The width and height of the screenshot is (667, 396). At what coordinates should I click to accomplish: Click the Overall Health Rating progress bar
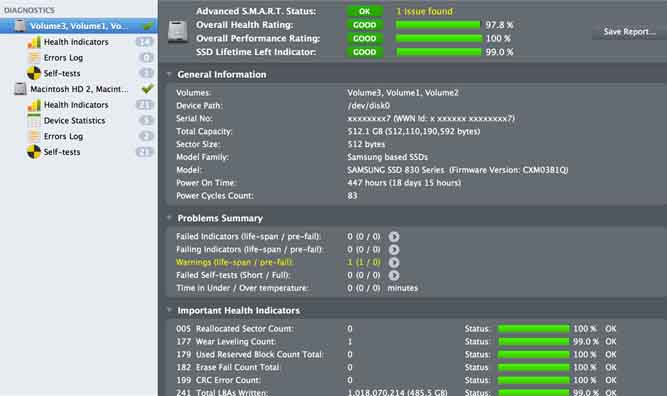438,25
